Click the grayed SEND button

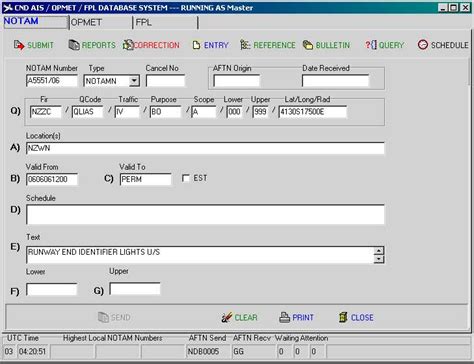click(x=114, y=317)
